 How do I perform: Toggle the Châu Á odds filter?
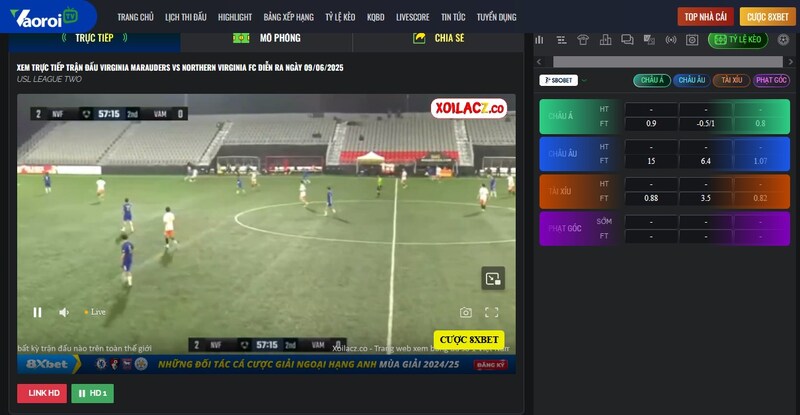click(652, 80)
